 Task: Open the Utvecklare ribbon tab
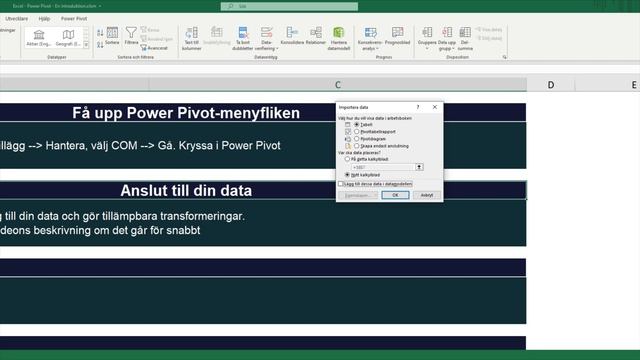coord(17,19)
